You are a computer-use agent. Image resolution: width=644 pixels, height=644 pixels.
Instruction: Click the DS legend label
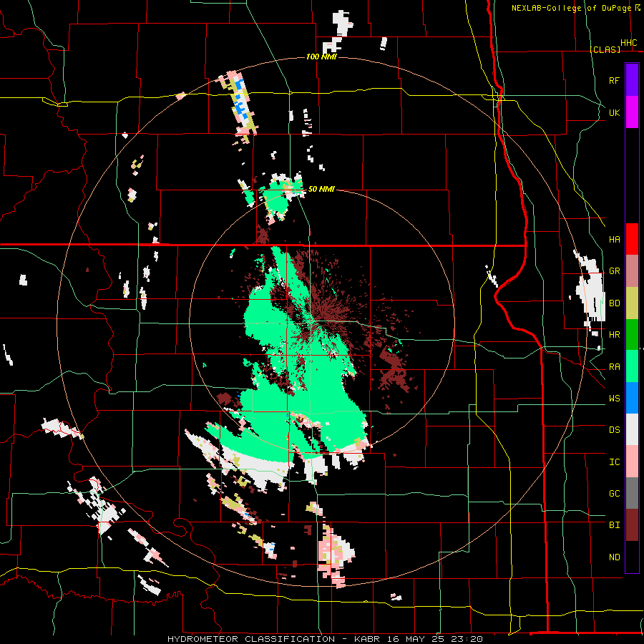tap(614, 430)
